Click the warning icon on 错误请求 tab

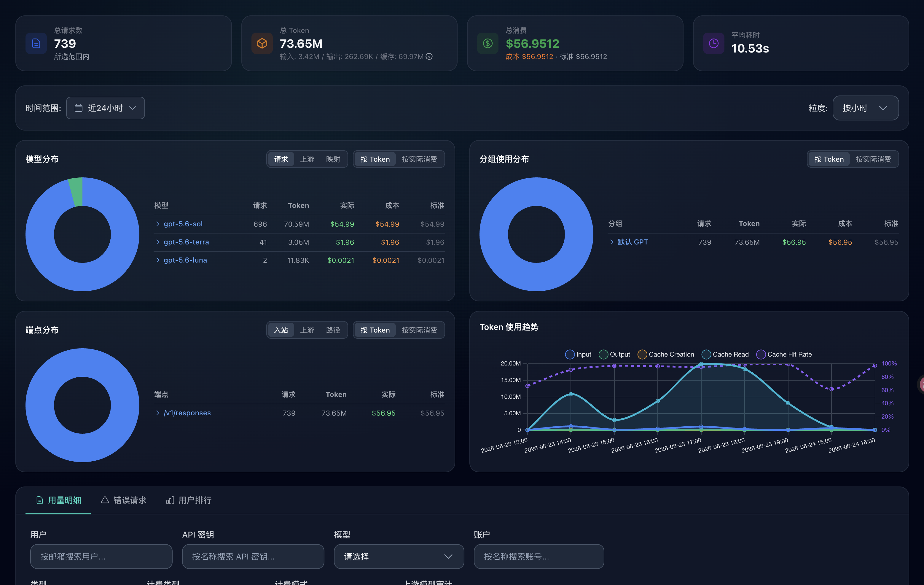[x=105, y=500]
